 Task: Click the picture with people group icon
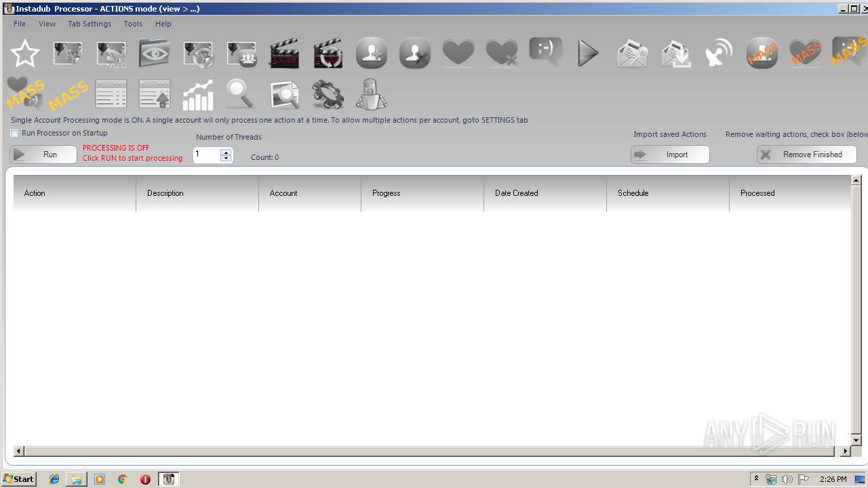pos(241,53)
